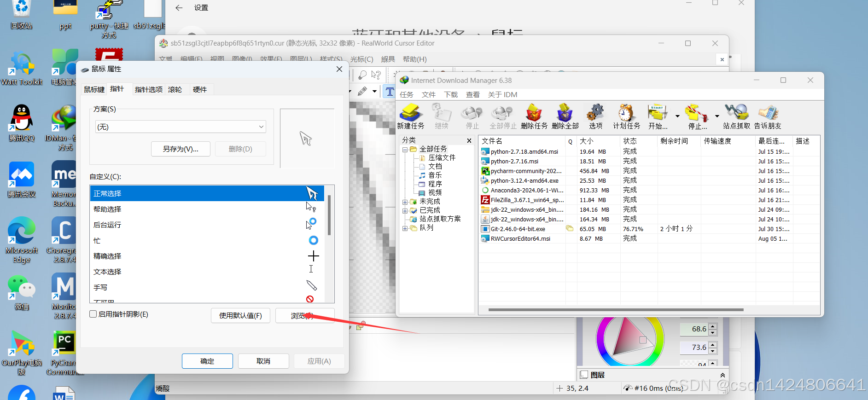Viewport: 868px width, 400px height.
Task: Open the 腾讯QQ desktop icon
Action: pyautogui.click(x=21, y=122)
